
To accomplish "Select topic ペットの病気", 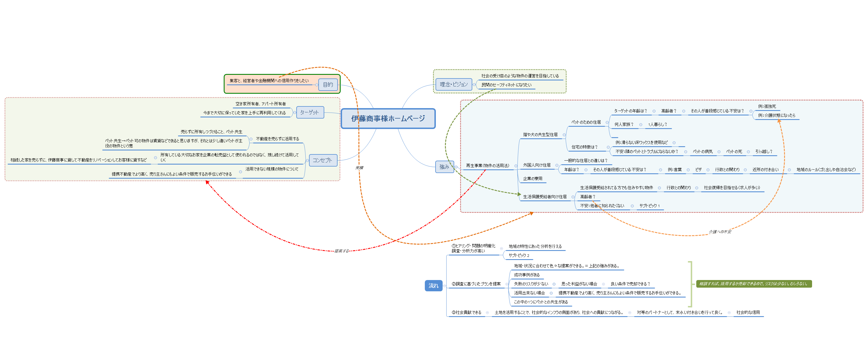I will [702, 152].
